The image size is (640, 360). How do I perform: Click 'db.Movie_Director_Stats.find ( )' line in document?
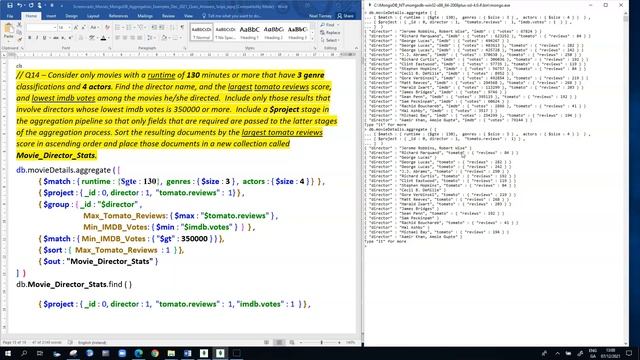coord(74,284)
